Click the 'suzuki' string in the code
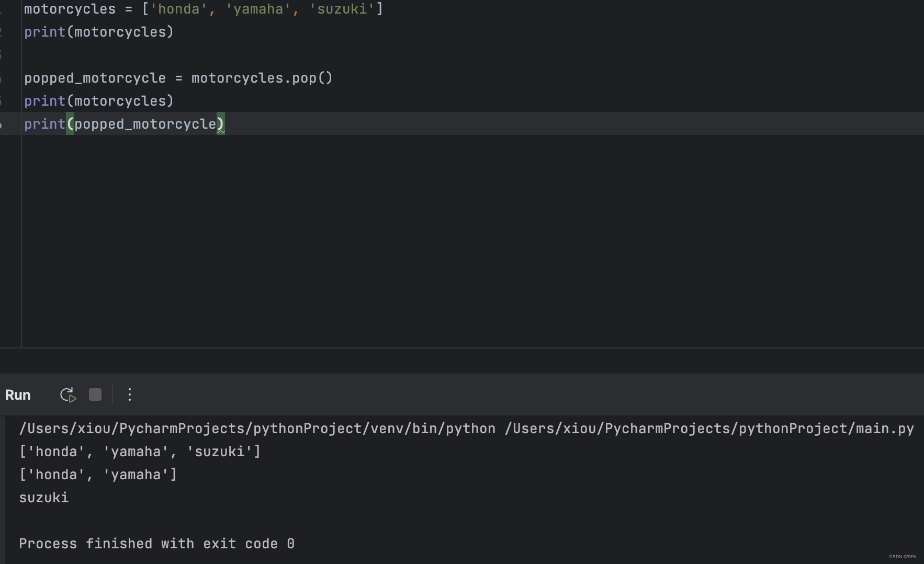The height and width of the screenshot is (564, 924). (x=342, y=9)
